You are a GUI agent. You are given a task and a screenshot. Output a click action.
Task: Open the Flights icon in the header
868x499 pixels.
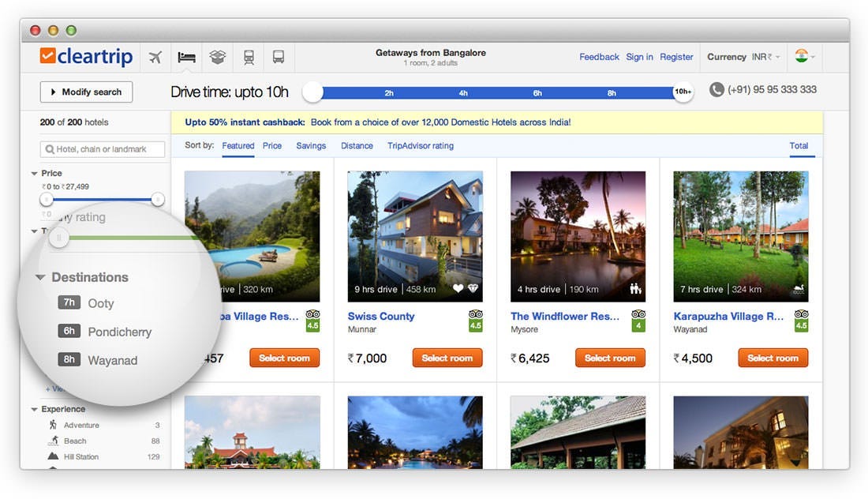click(155, 57)
